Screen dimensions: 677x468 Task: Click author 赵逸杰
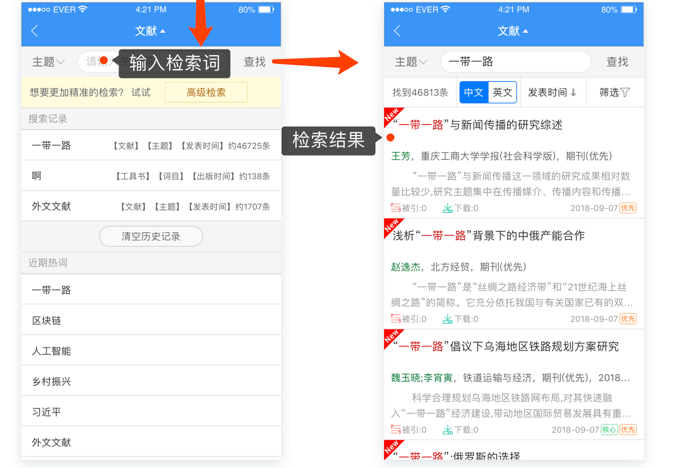405,267
